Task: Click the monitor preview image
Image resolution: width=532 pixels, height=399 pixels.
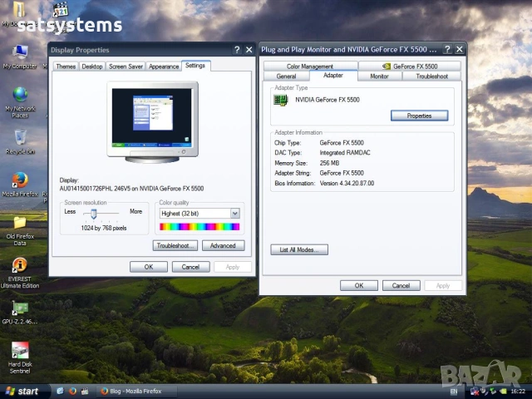Action: click(152, 122)
